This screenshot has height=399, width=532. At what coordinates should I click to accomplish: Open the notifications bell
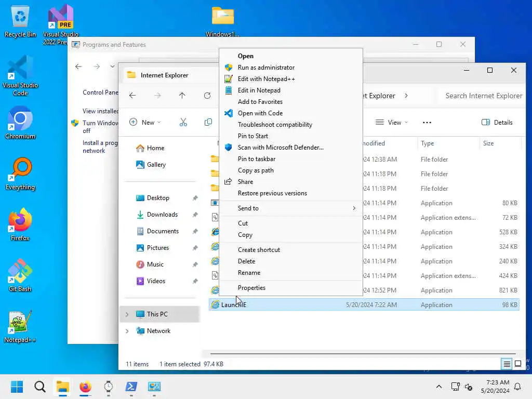coord(517,387)
